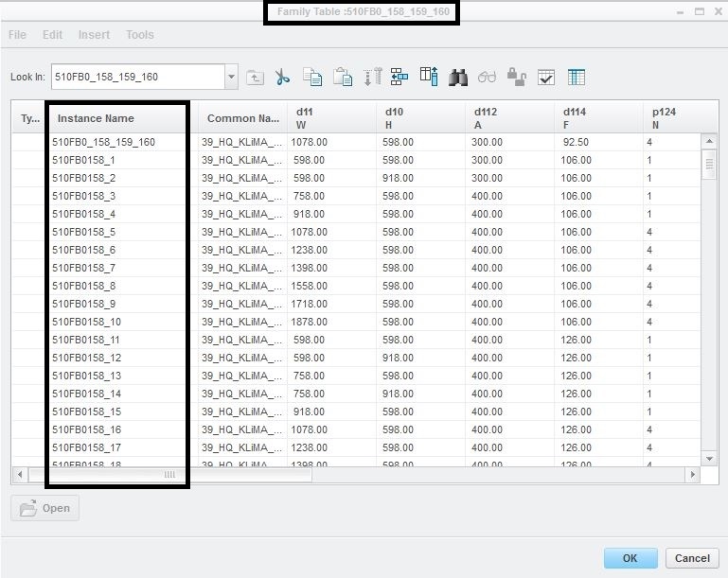Select instance 510FB0158_17
Screen dimensions: 728x578
(86, 448)
